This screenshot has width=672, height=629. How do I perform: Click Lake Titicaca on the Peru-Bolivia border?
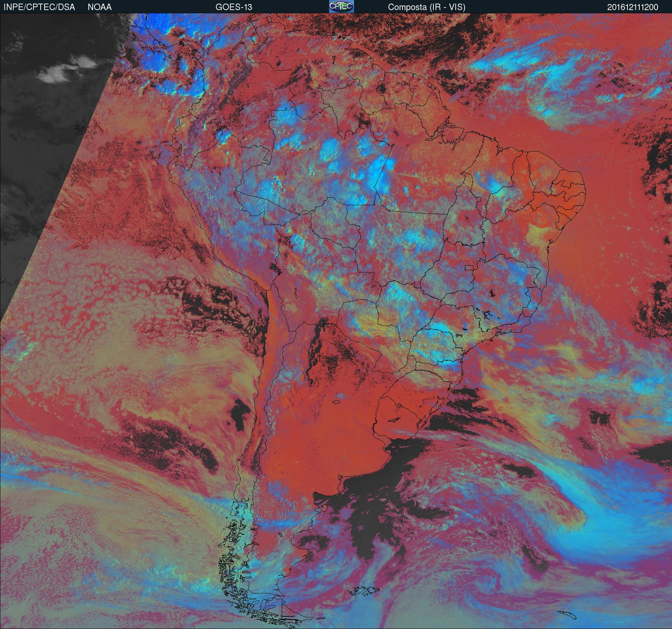point(276,268)
